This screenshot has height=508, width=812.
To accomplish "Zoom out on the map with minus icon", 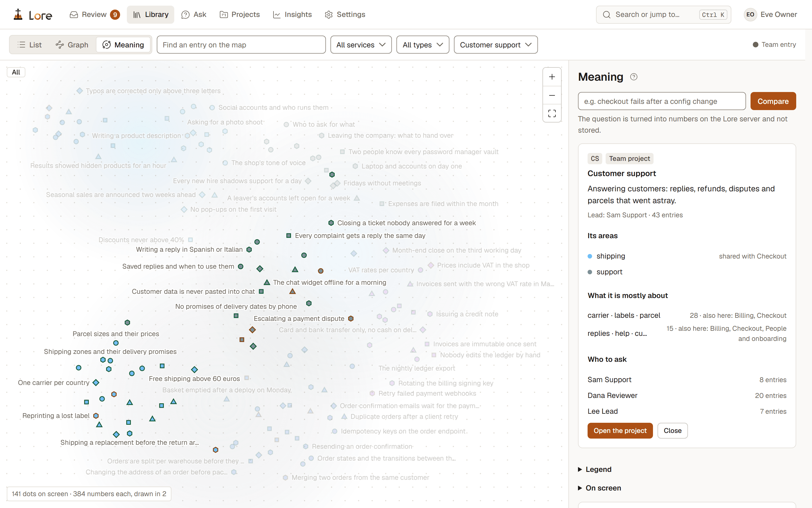I will 552,95.
